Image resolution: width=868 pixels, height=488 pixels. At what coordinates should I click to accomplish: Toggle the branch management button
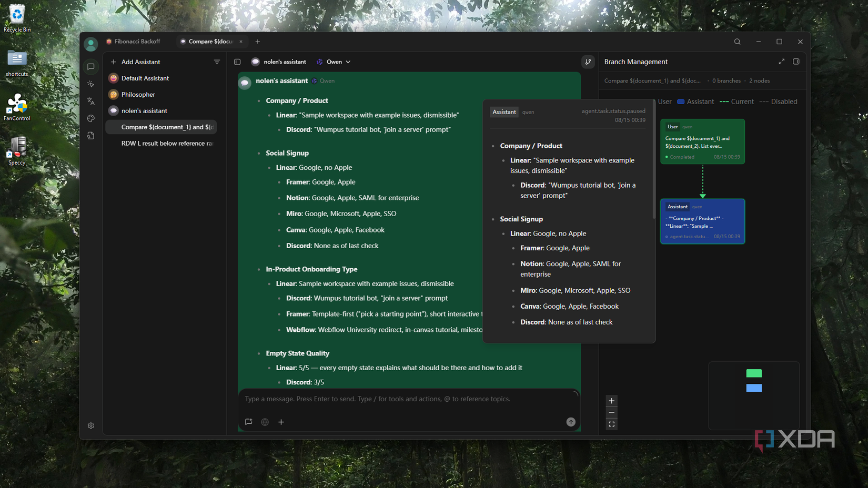[x=588, y=62]
